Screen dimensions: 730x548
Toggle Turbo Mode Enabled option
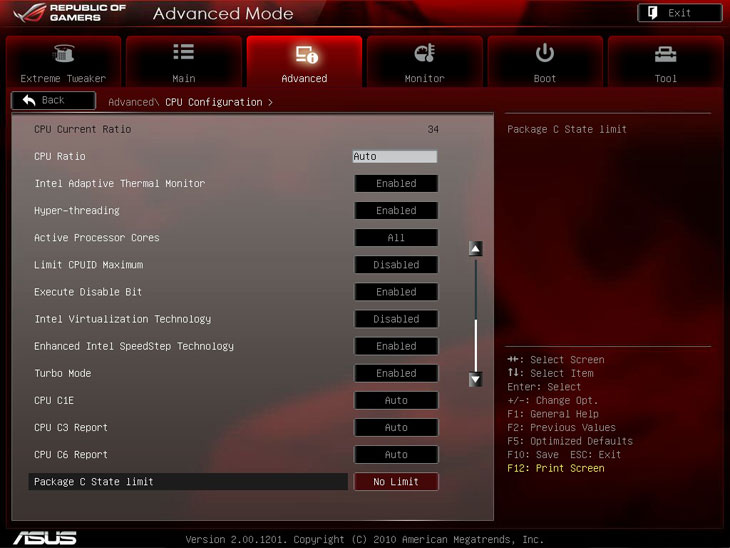[x=396, y=373]
